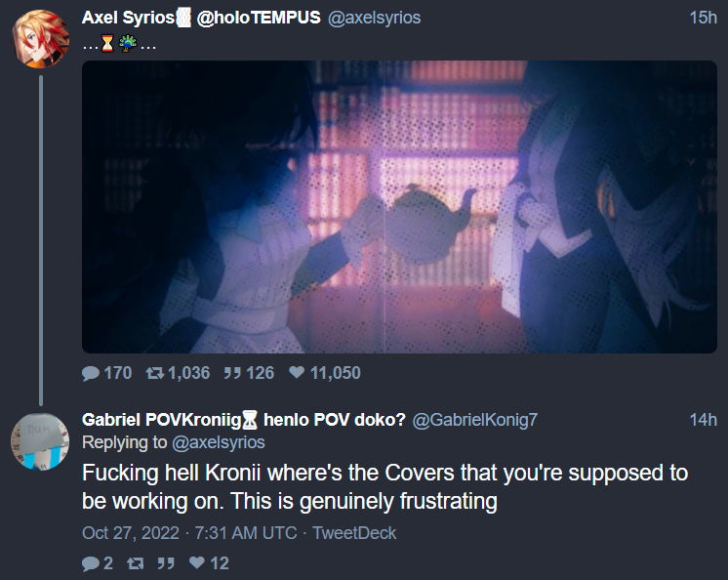Viewport: 728px width, 580px height.
Task: Retweet Gabriel's reply tweet
Action: point(135,563)
